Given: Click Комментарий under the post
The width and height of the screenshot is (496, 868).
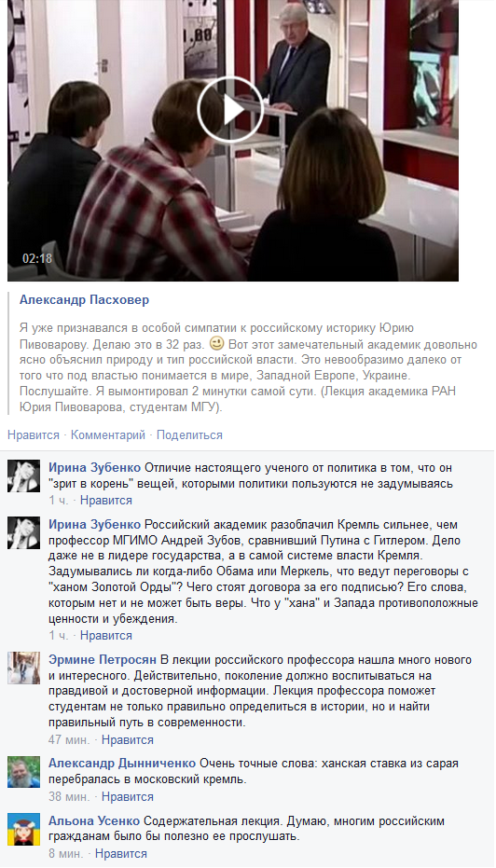Looking at the screenshot, I should [x=108, y=435].
